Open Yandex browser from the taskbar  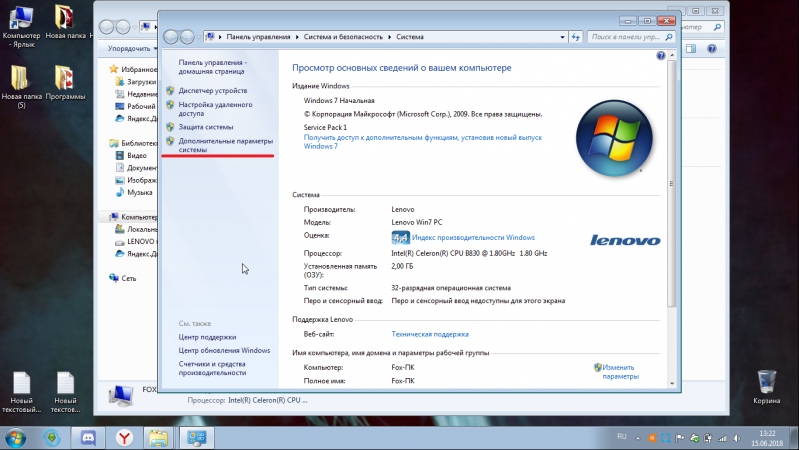coord(124,438)
